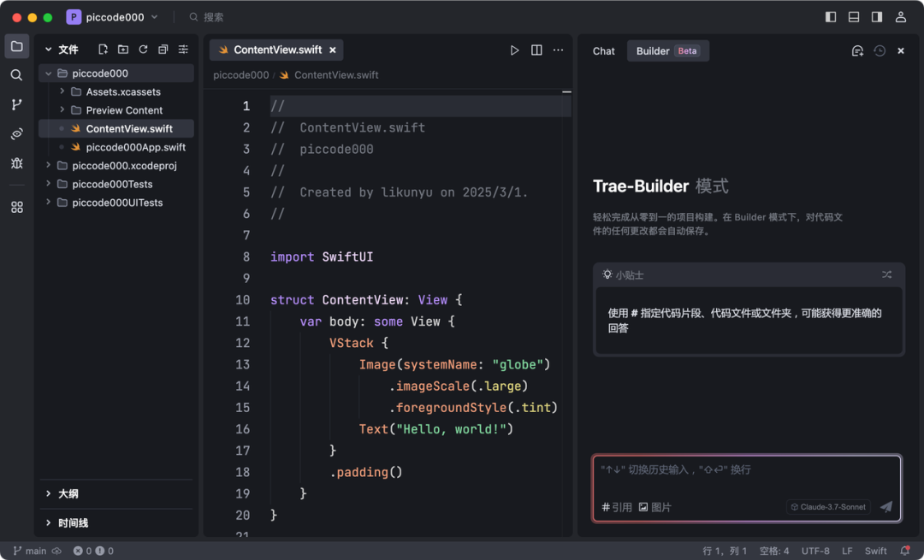Open piccode000App.swift in the file tree

[x=116, y=146]
